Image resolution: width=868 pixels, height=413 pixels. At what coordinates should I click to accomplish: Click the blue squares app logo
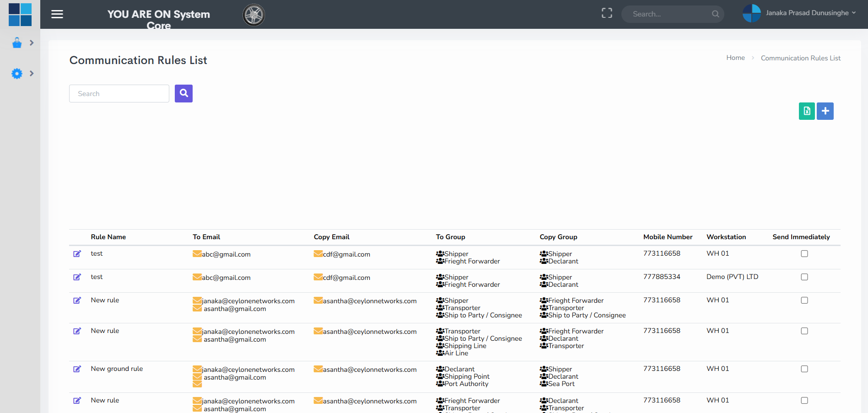20,14
